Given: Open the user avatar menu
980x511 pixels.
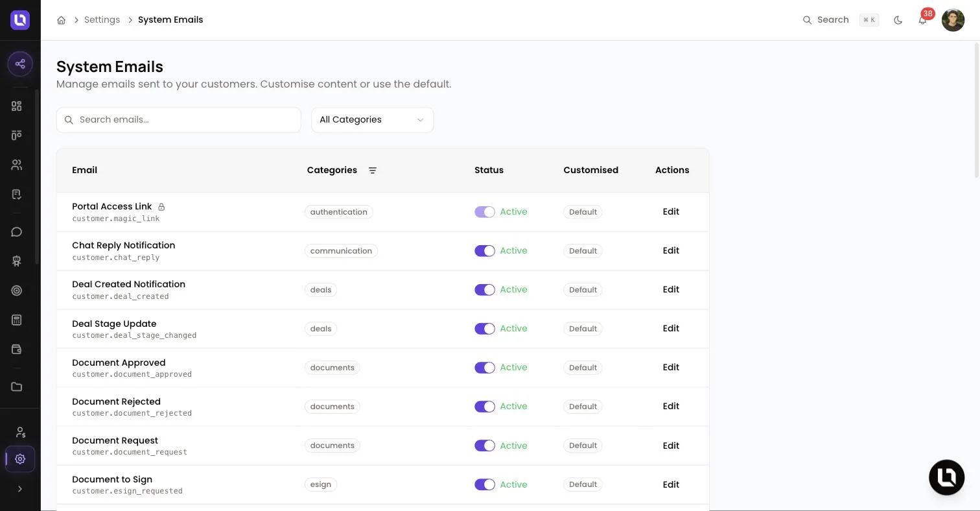Looking at the screenshot, I should [x=953, y=20].
